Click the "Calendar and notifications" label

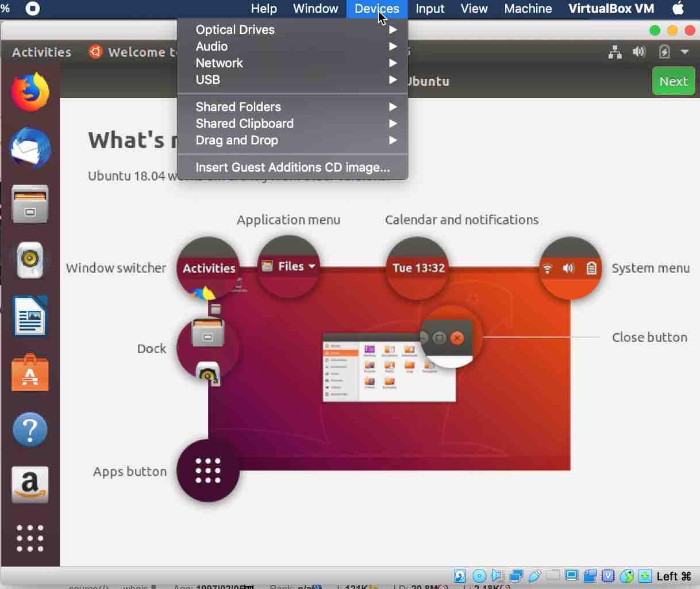pyautogui.click(x=462, y=220)
